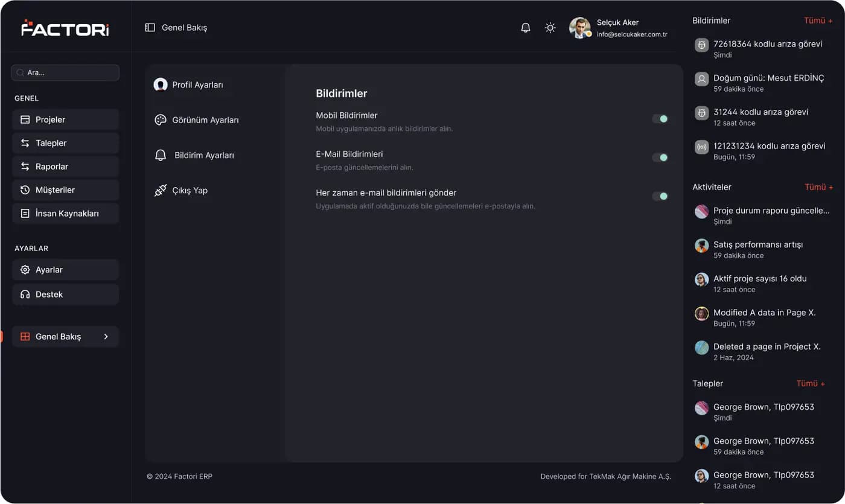Click the gear icon for Ayarlar

tap(25, 270)
